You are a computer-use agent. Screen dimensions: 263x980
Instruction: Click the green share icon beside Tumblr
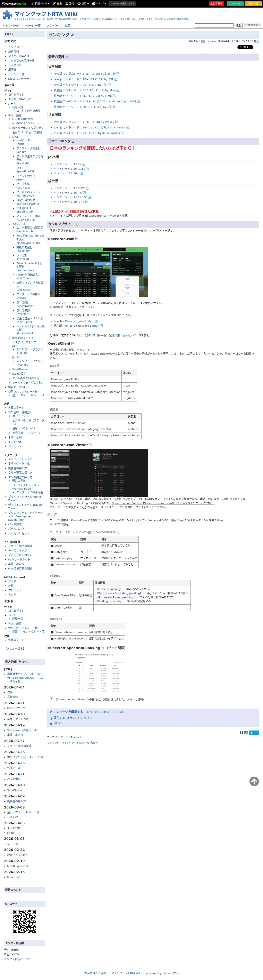point(246,732)
